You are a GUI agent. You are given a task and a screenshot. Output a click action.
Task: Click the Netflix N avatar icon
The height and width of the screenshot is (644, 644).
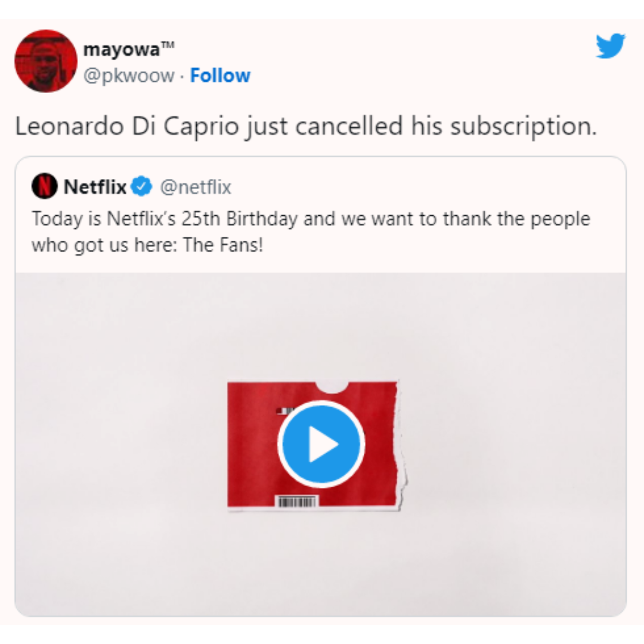[44, 187]
